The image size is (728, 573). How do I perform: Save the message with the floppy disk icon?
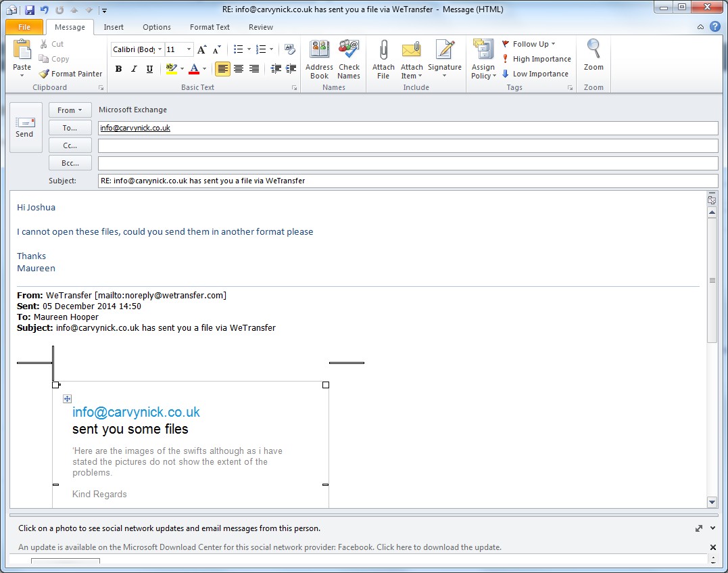pyautogui.click(x=29, y=10)
